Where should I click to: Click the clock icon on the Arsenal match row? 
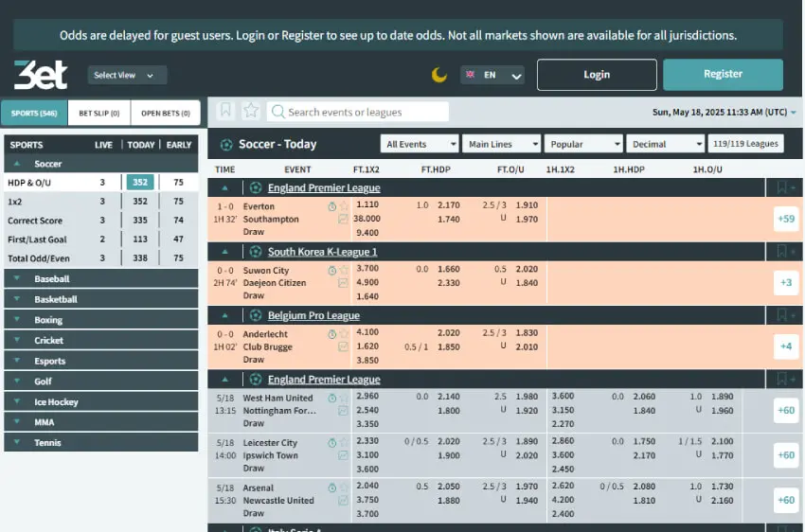coord(332,488)
